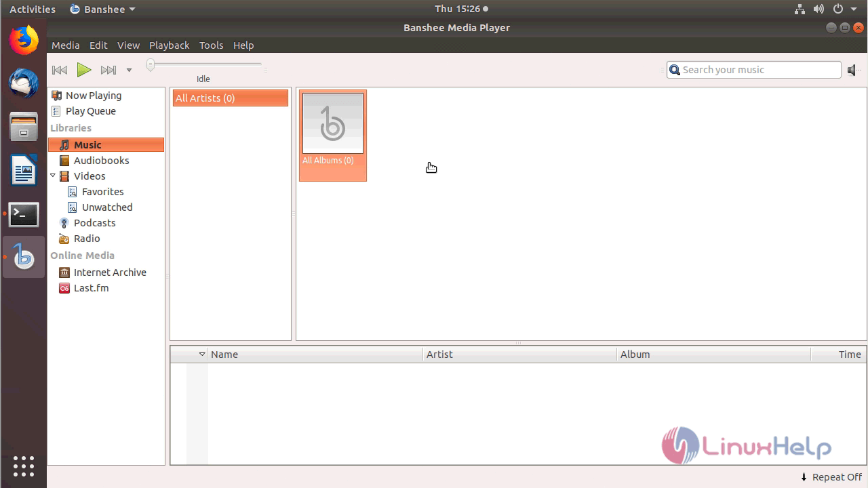
Task: Click the Idle playback status label
Action: (203, 79)
